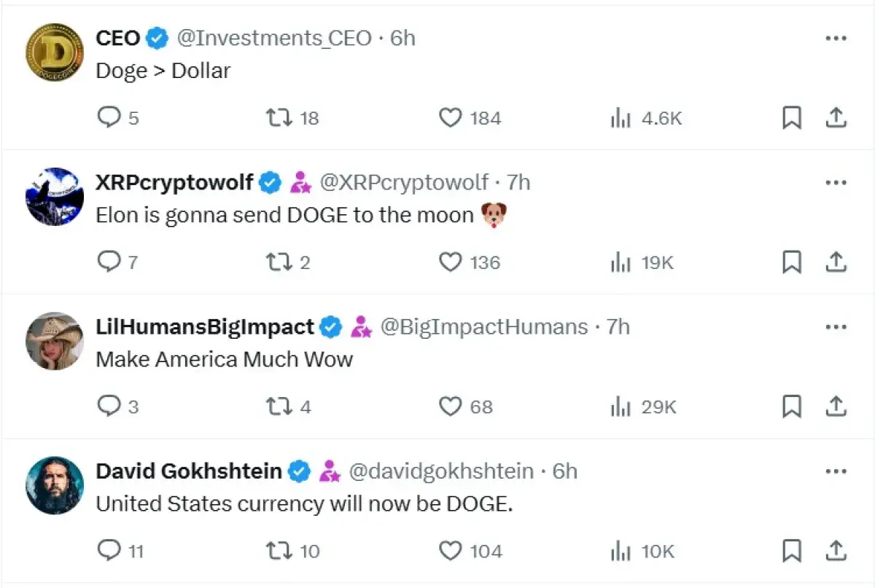
Task: Like David Gokhshtein's DOGE currency tweet
Action: (x=450, y=551)
